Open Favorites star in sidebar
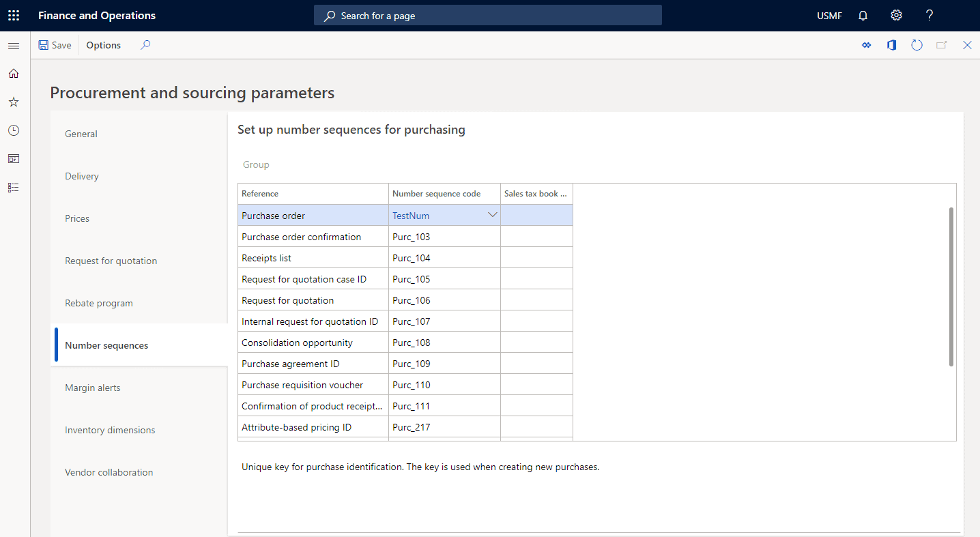This screenshot has height=537, width=980. pyautogui.click(x=14, y=102)
